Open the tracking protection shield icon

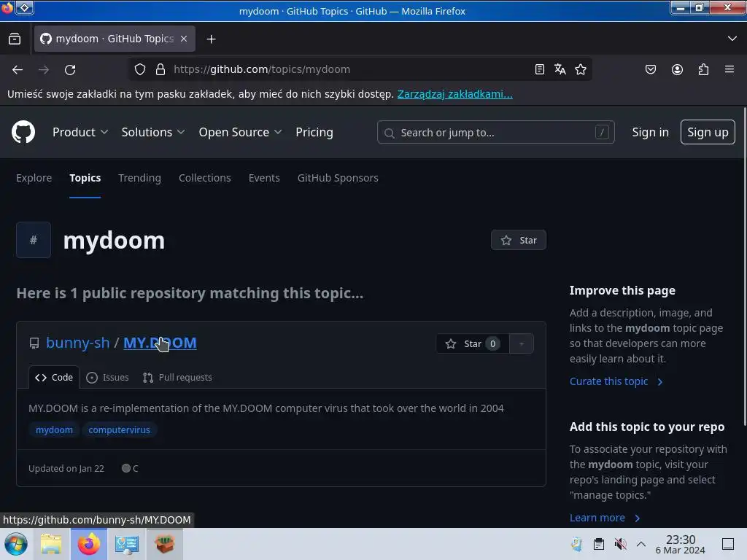[x=140, y=69]
